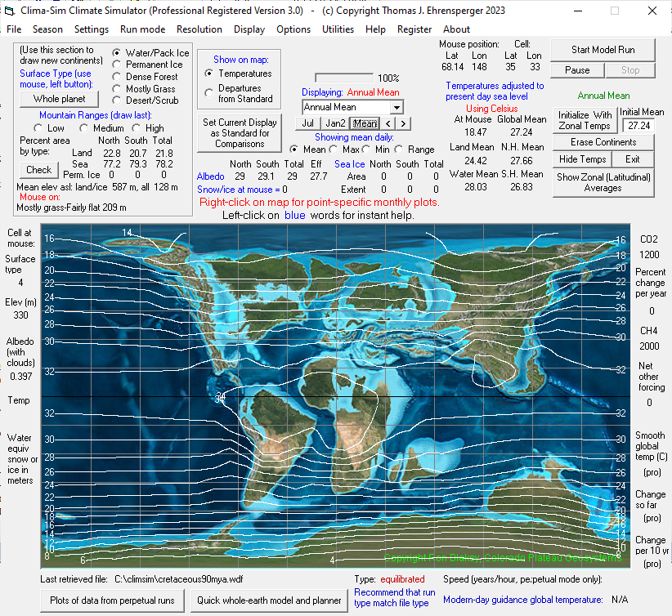
Task: Open the Register menu
Action: click(414, 29)
